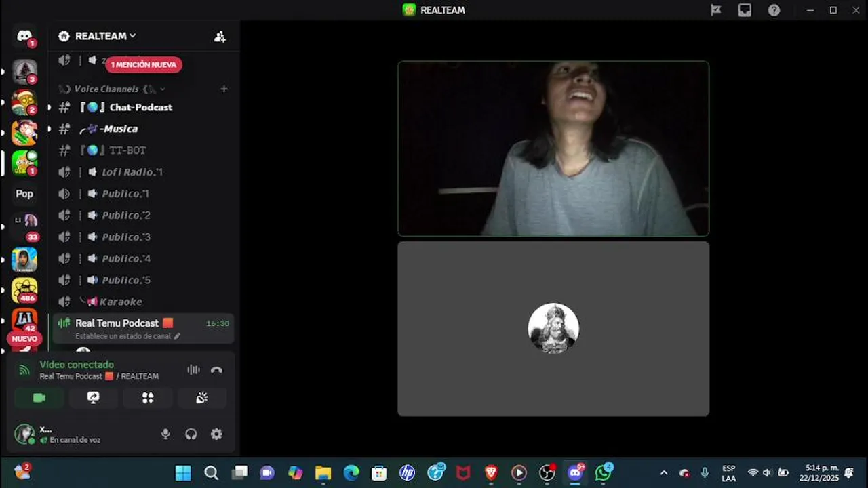The height and width of the screenshot is (488, 868).
Task: Select Real Temu Podcast voice channel
Action: point(144,328)
